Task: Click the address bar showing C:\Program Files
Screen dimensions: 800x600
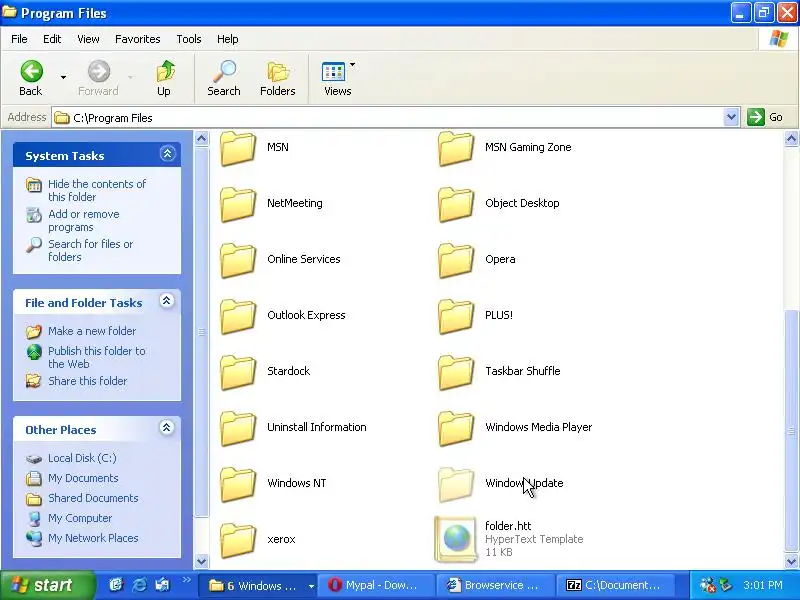Action: pos(388,118)
